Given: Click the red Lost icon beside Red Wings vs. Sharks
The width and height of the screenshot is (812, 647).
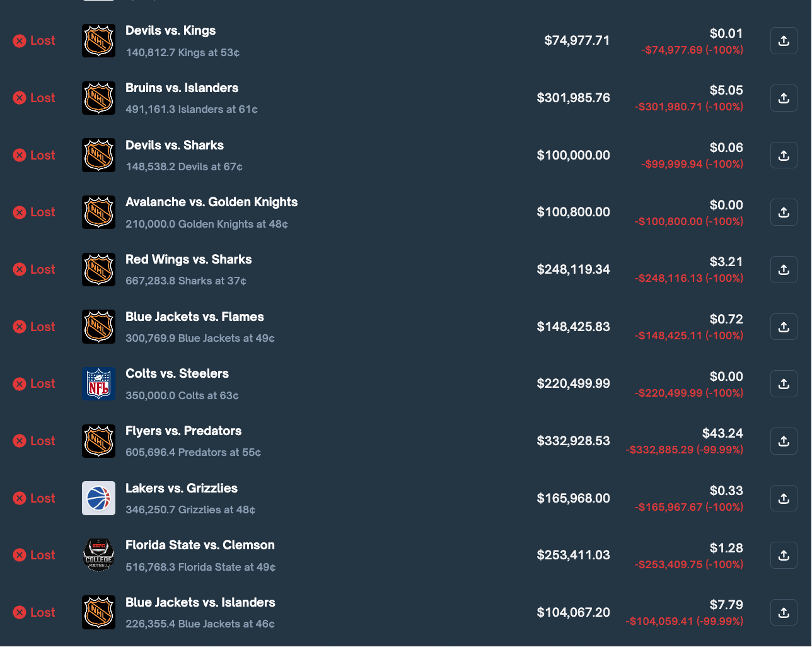Looking at the screenshot, I should [x=20, y=269].
